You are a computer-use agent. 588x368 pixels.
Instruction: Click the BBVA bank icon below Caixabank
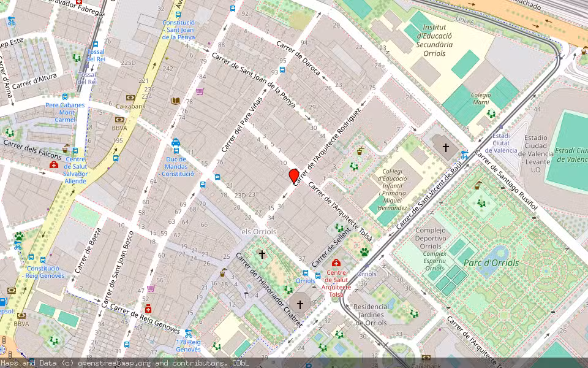(119, 119)
